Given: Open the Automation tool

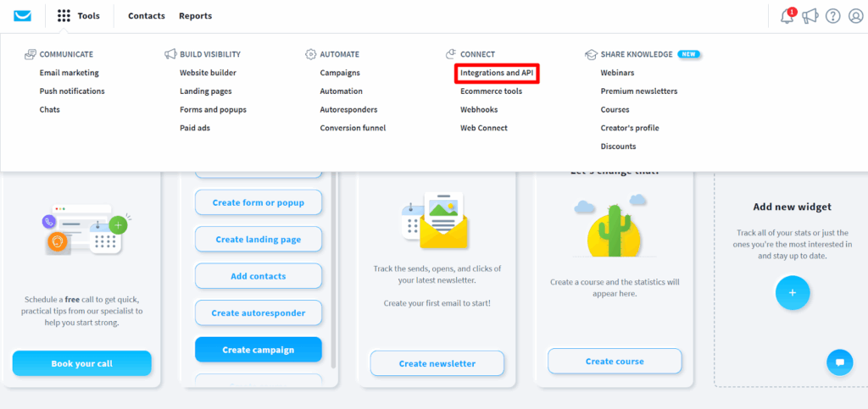Looking at the screenshot, I should (x=342, y=91).
